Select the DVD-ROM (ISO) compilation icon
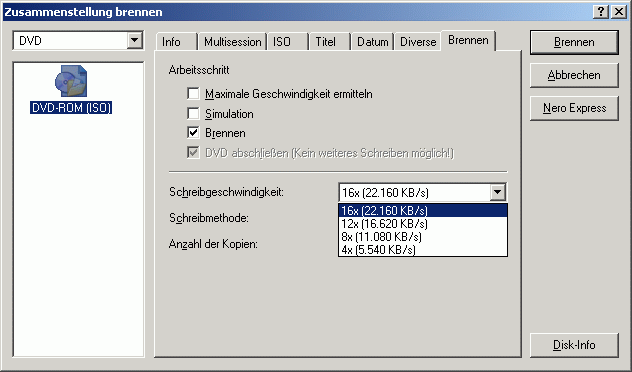The image size is (632, 372). tap(71, 89)
